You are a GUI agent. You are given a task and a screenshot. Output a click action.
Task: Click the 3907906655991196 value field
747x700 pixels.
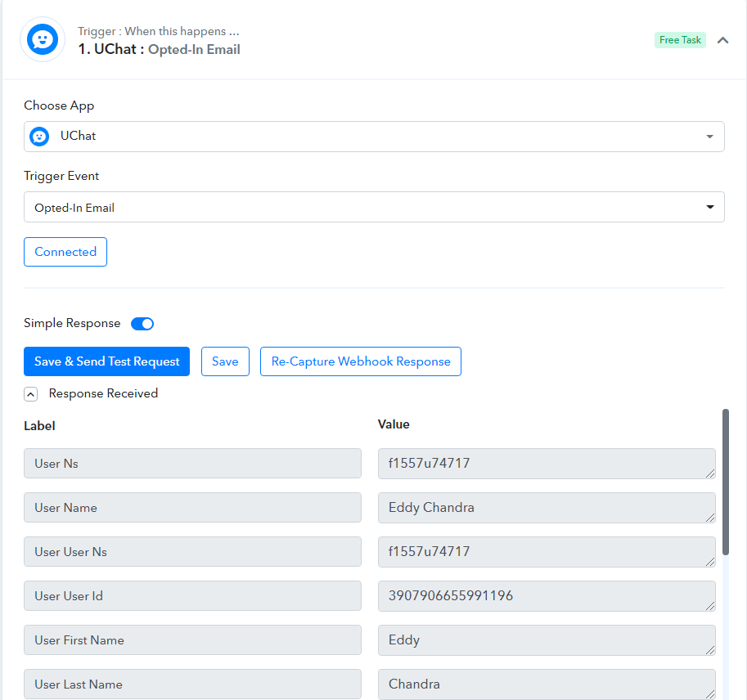547,595
